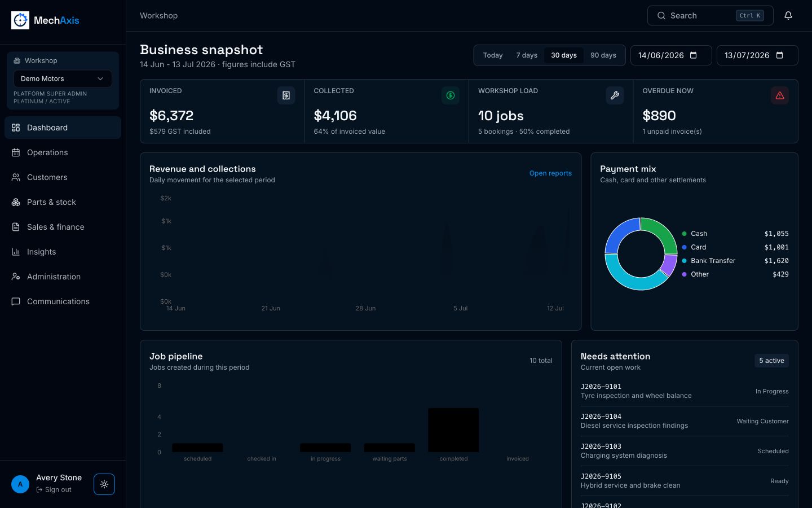Screen dimensions: 812x508
Task: Click the Workshop label icon in sidebar card
Action: 17,61
